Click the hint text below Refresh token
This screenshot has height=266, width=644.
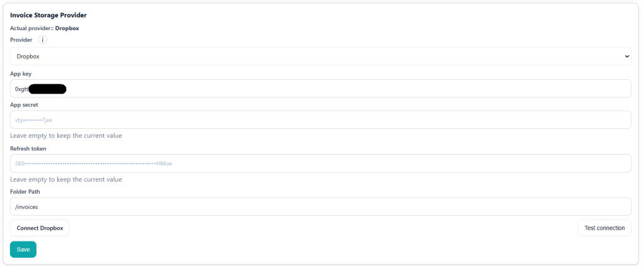coord(66,179)
